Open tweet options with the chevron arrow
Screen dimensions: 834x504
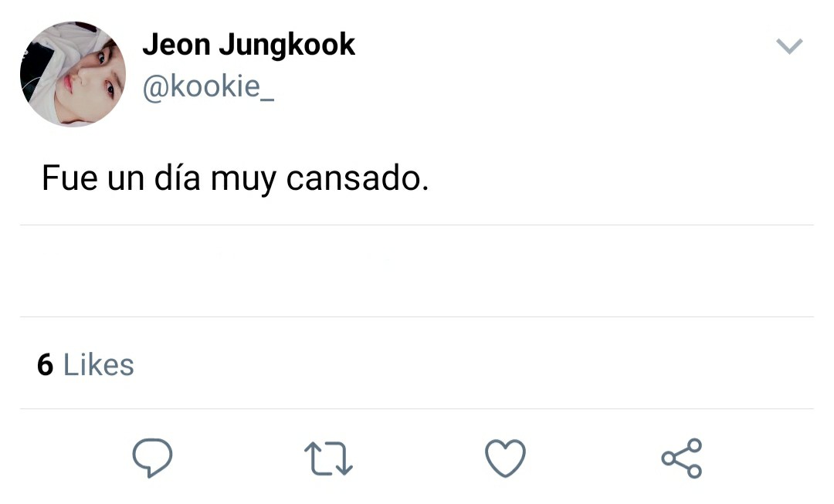tap(788, 47)
